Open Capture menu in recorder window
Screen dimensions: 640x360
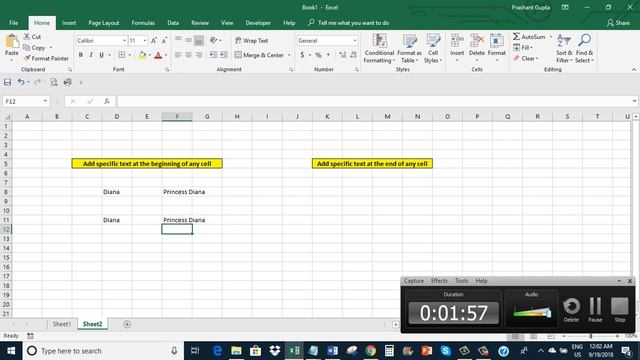coord(413,281)
